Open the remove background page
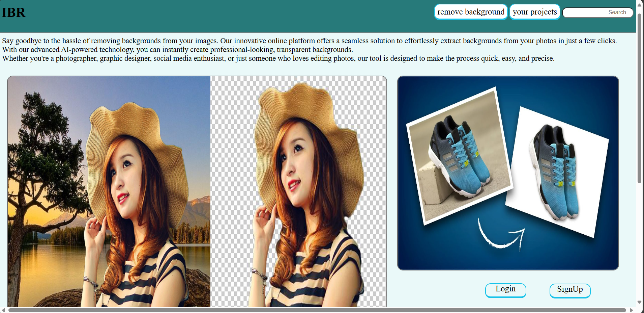Viewport: 644px width, 313px height. [471, 12]
